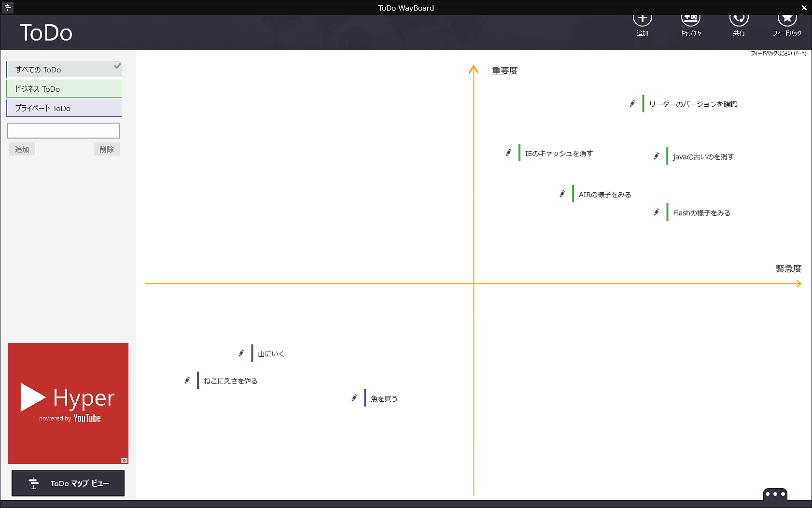Select the 山にいく task
812x508 pixels.
[271, 354]
